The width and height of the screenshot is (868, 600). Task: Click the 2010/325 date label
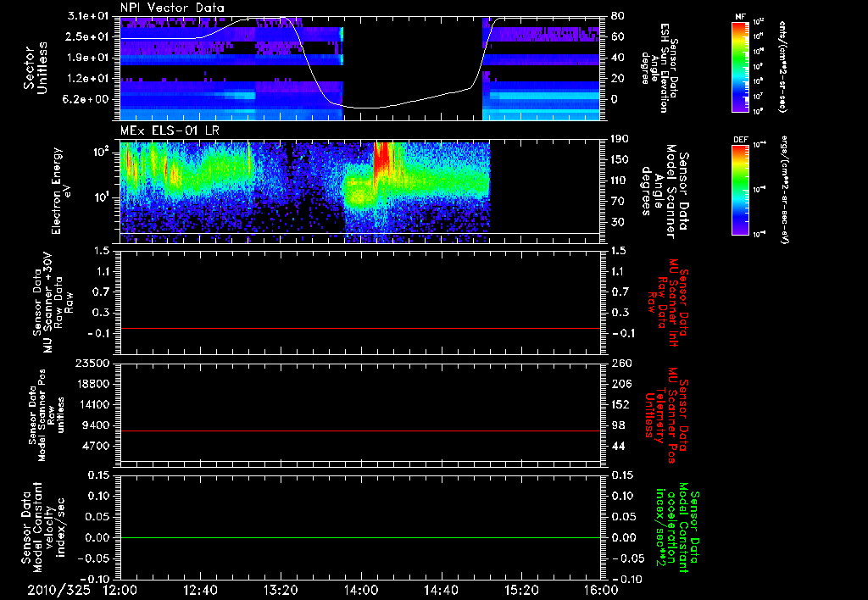pyautogui.click(x=59, y=590)
